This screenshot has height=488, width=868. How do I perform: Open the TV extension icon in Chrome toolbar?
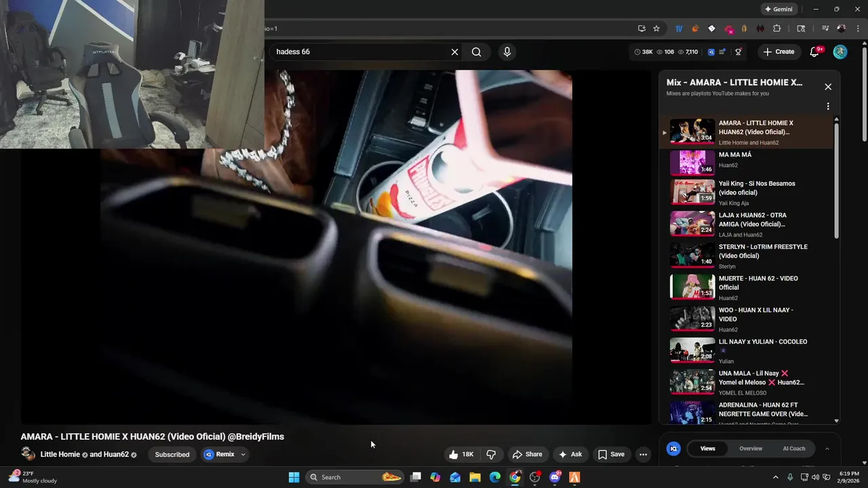(679, 28)
